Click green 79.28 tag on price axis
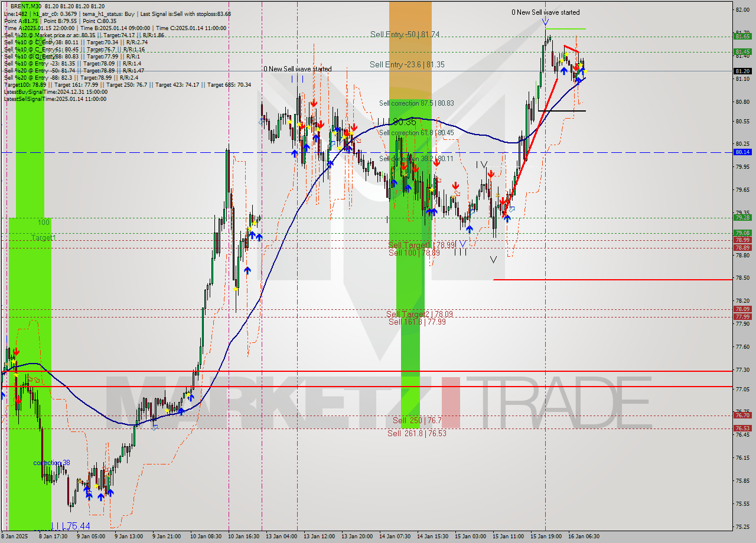The image size is (756, 543). [x=742, y=217]
